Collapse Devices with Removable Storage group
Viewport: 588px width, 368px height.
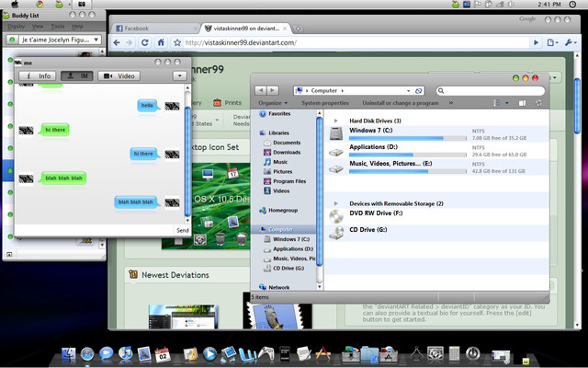pyautogui.click(x=336, y=203)
